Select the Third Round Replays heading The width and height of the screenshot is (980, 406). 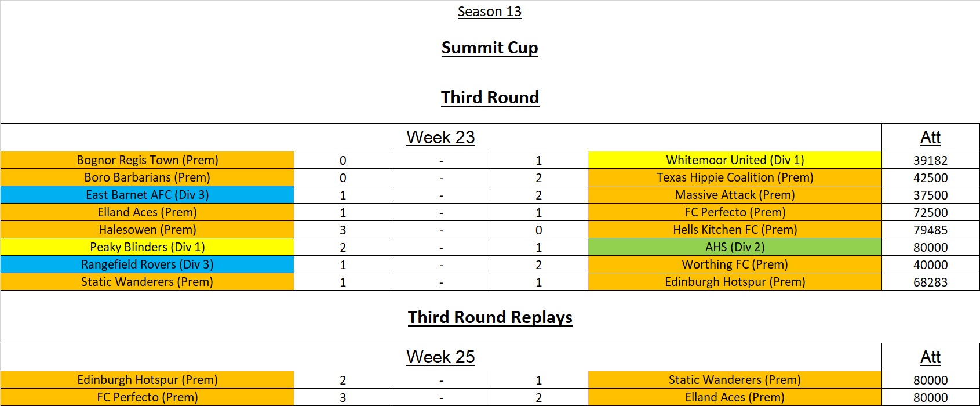(x=490, y=317)
